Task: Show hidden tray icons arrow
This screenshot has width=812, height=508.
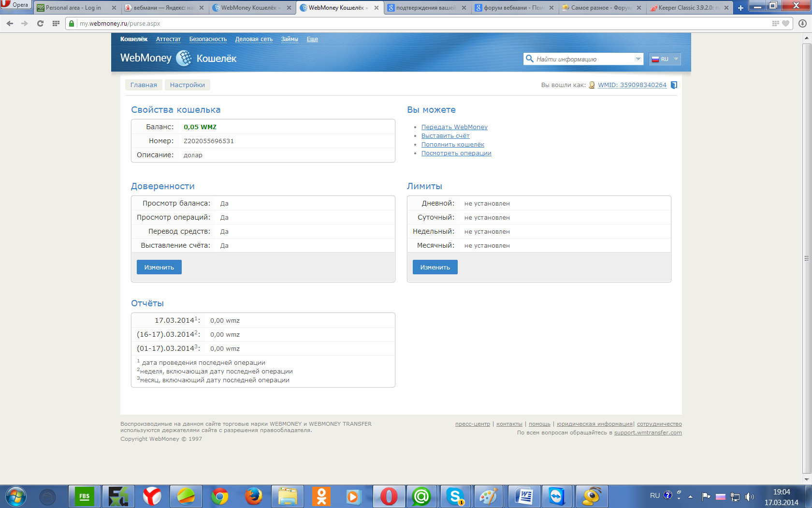Action: (x=690, y=496)
